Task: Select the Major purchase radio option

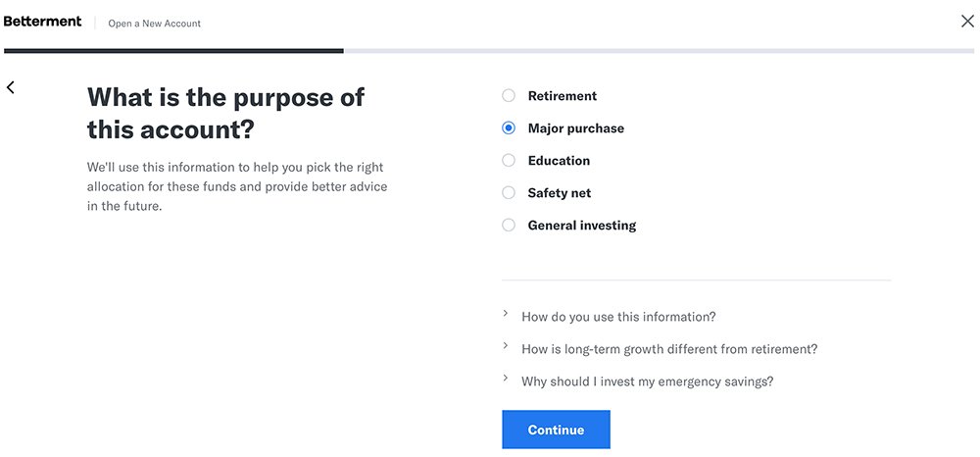Action: pyautogui.click(x=509, y=128)
